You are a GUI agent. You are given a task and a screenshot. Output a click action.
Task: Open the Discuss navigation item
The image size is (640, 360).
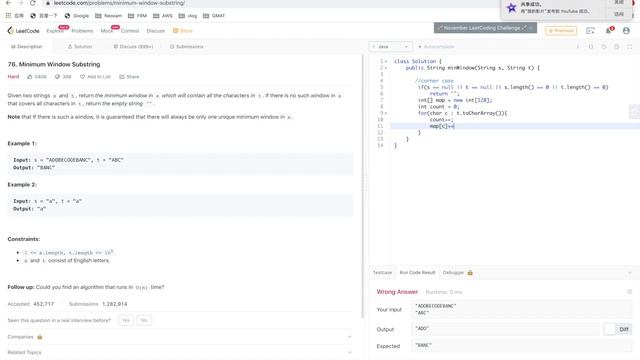[x=156, y=31]
